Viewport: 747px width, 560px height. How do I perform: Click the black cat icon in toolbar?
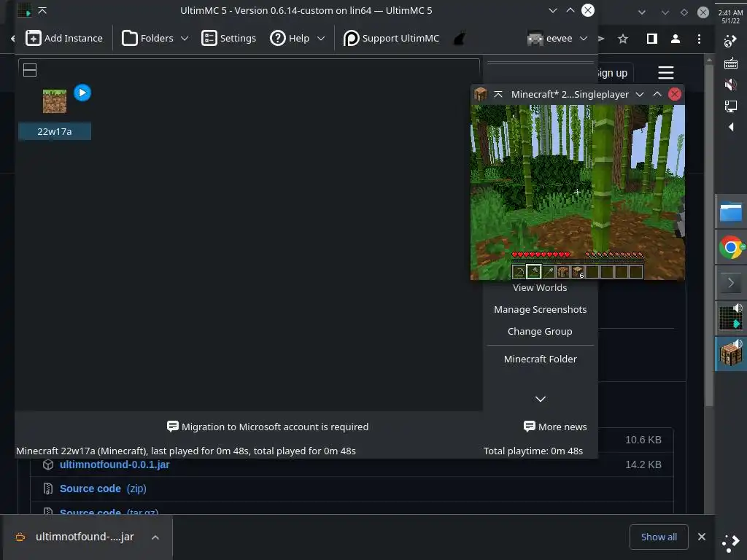[x=460, y=38]
